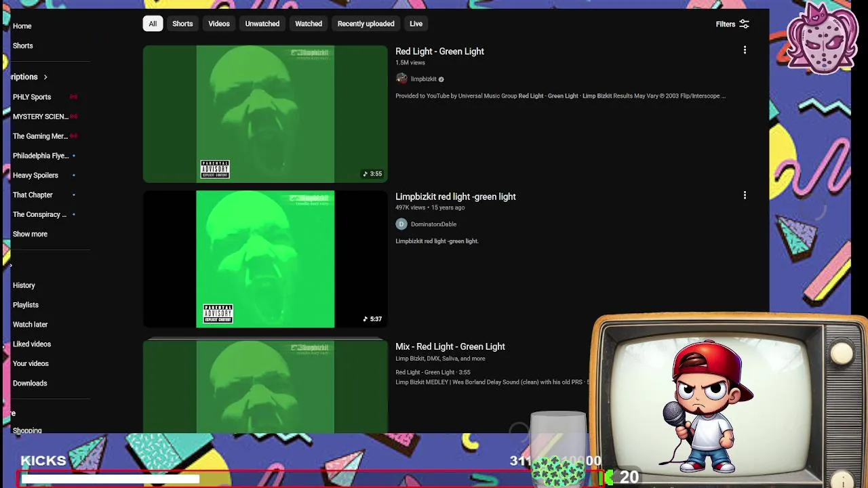Image resolution: width=868 pixels, height=488 pixels.
Task: Click the live indicator next to PHLY Sports
Action: [x=73, y=97]
